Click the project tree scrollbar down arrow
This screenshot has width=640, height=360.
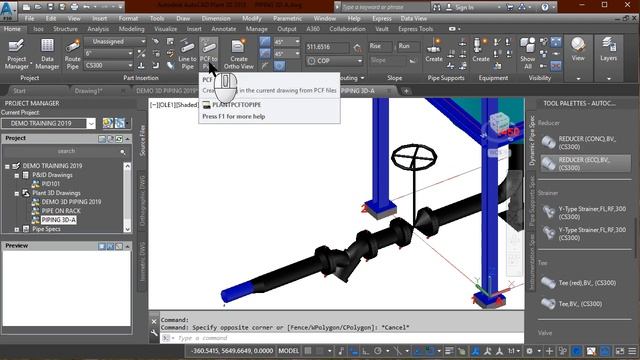click(127, 229)
